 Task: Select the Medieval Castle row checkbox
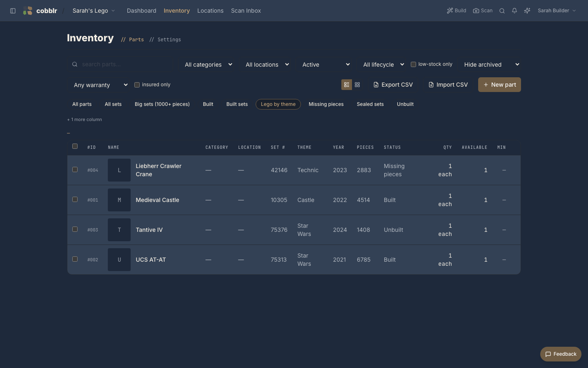(75, 200)
